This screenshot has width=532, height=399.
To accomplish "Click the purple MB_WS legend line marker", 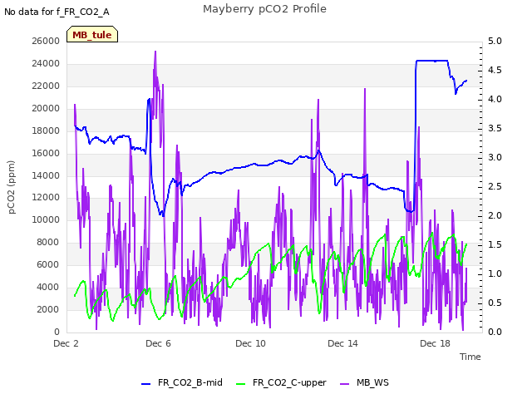I will [344, 384].
